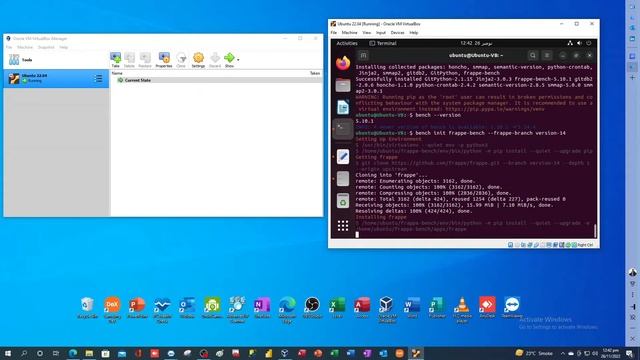The width and height of the screenshot is (640, 360).
Task: Open File menu in VirtualBox Manager
Action: [9, 47]
